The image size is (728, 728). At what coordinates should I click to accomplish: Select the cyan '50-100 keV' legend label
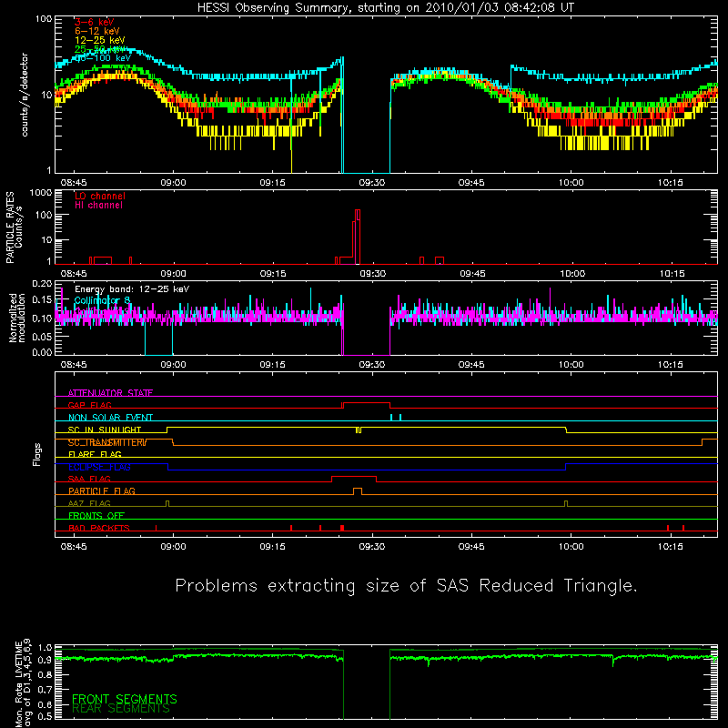[103, 58]
